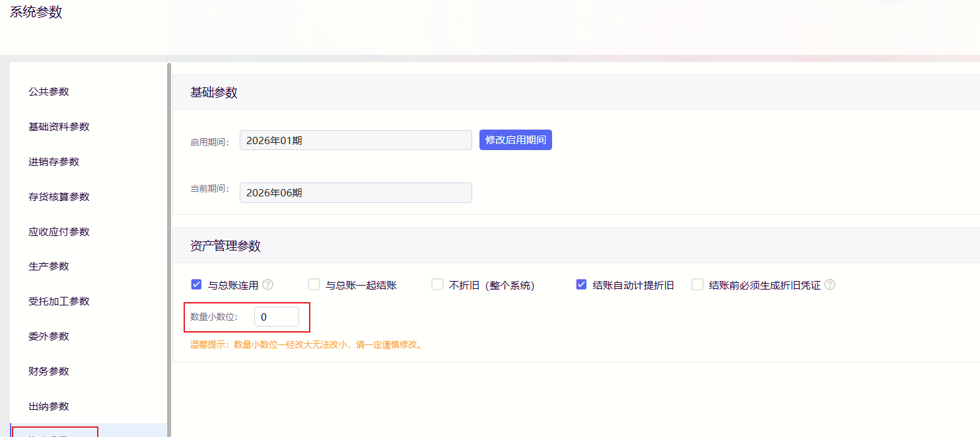This screenshot has height=437, width=980.
Task: Select 出纳参数 menu item
Action: coord(49,407)
